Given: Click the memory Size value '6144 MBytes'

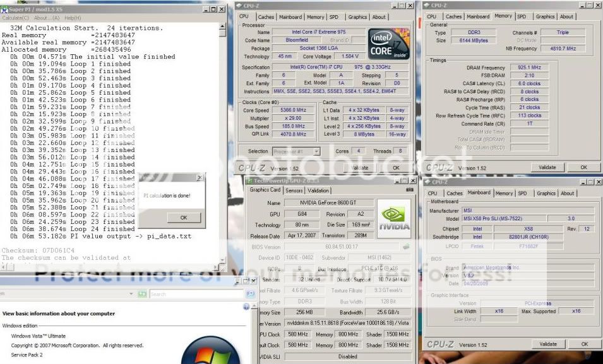Looking at the screenshot, I should tap(473, 40).
